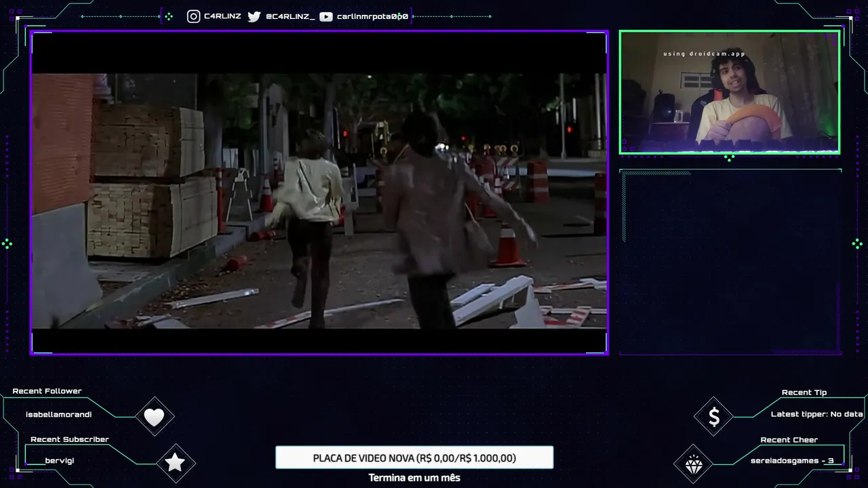868x488 pixels.
Task: Click the heart icon beside Recent Follower
Action: (155, 417)
